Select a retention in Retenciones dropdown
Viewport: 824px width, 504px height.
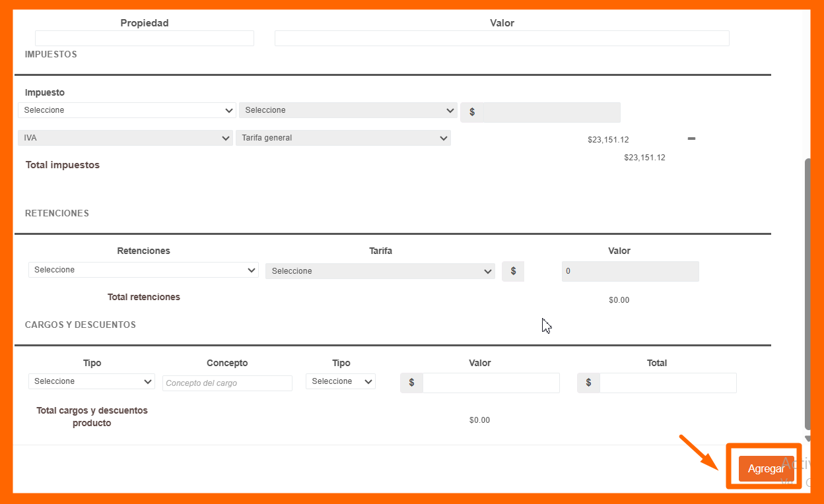click(143, 270)
